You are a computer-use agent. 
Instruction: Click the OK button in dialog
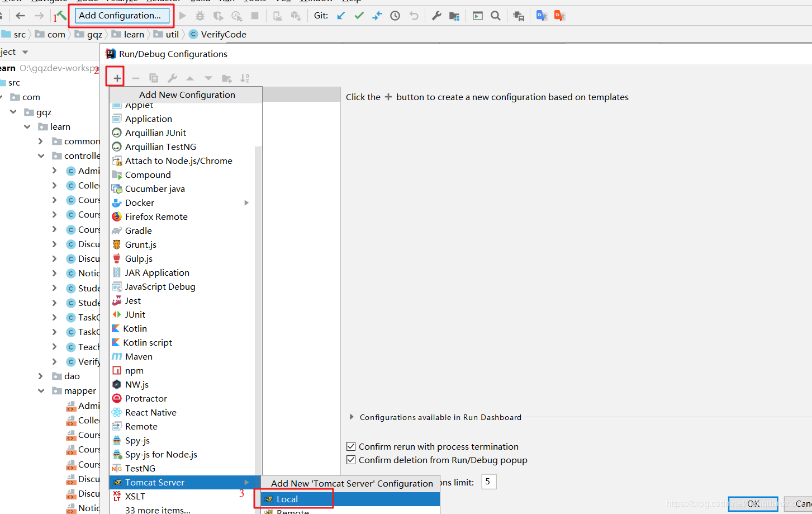tap(753, 504)
